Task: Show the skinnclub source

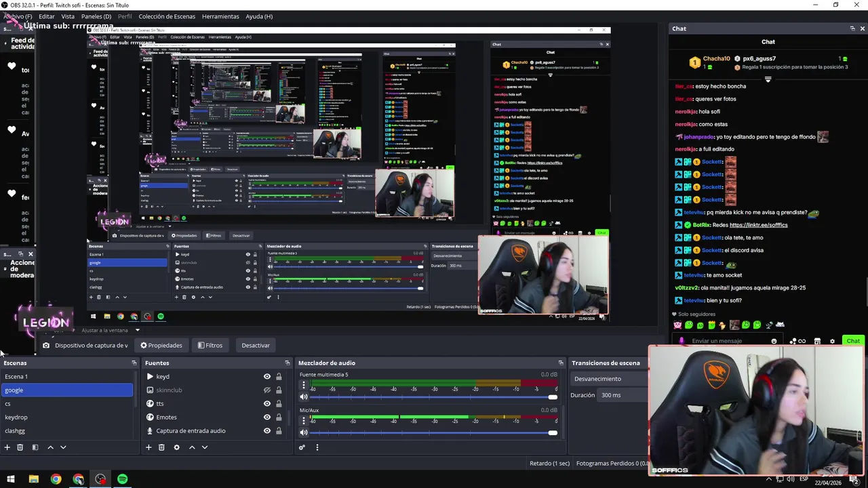Action: point(267,390)
